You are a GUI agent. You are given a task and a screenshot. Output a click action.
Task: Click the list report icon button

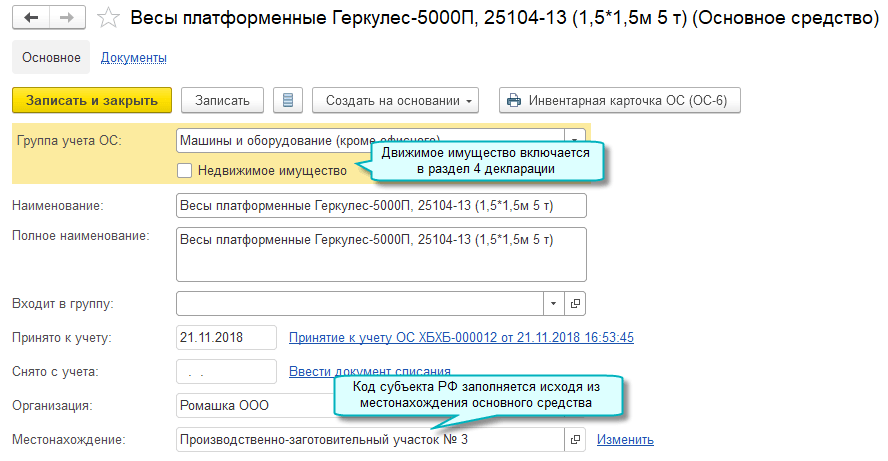point(288,100)
